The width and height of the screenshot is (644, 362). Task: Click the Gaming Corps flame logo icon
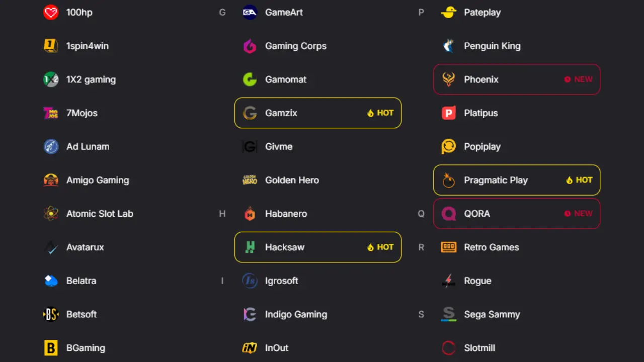pyautogui.click(x=250, y=46)
